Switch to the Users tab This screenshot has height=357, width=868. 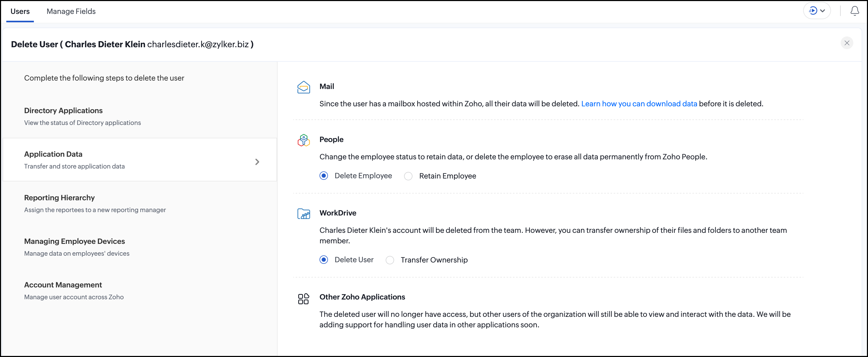pyautogui.click(x=20, y=12)
